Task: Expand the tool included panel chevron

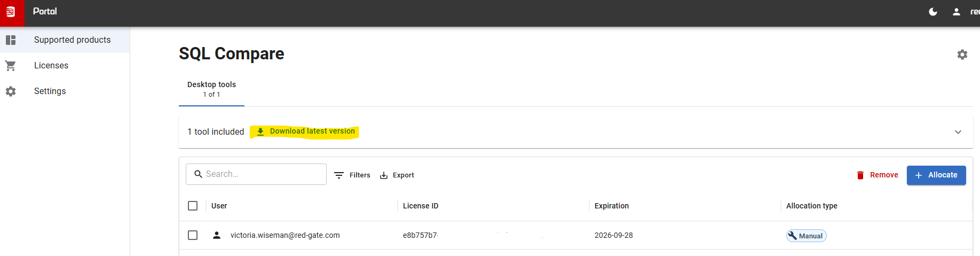Action: click(958, 132)
